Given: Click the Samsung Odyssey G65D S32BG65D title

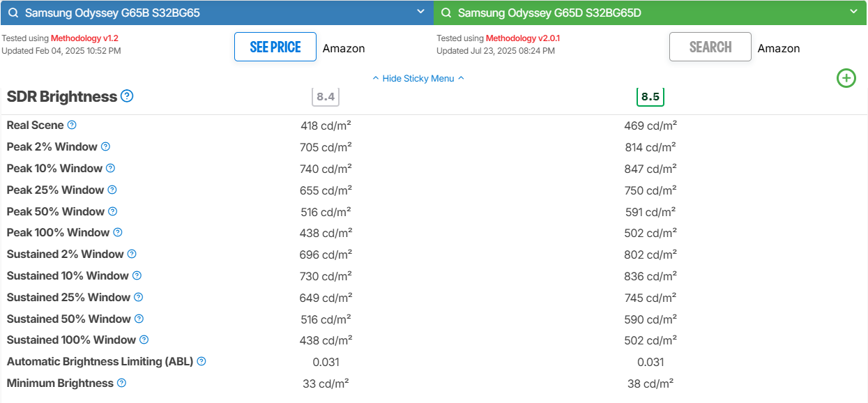Looking at the screenshot, I should 549,13.
